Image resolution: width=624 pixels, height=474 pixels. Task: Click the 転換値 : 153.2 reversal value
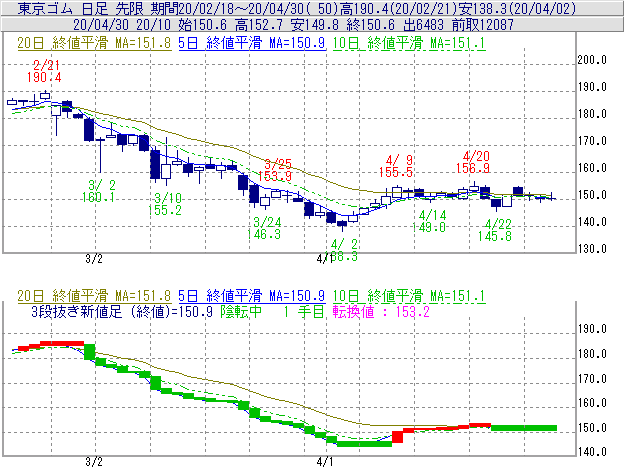[381, 312]
